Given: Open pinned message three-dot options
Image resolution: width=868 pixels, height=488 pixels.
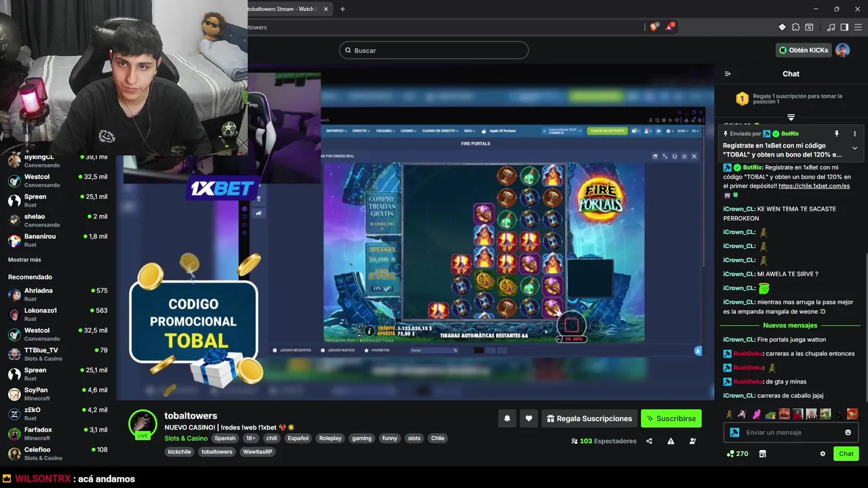Looking at the screenshot, I should point(854,134).
